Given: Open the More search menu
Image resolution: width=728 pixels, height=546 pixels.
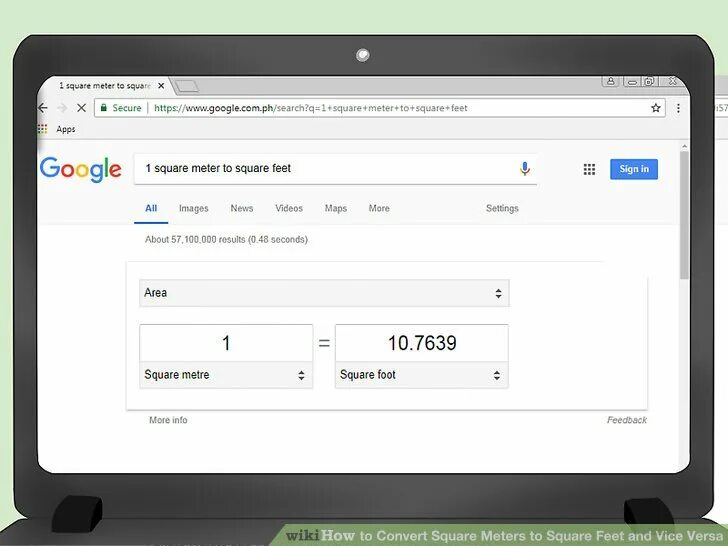Looking at the screenshot, I should tap(379, 208).
